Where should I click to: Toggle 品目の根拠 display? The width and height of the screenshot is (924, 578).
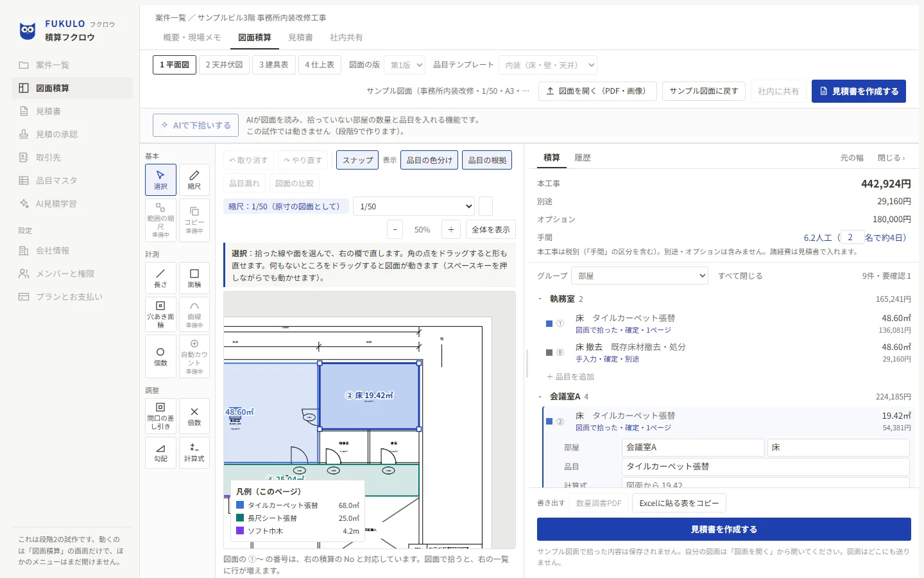487,160
